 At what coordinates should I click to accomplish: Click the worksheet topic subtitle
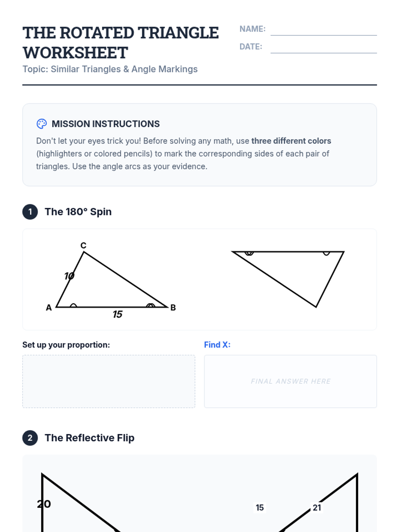click(x=110, y=69)
